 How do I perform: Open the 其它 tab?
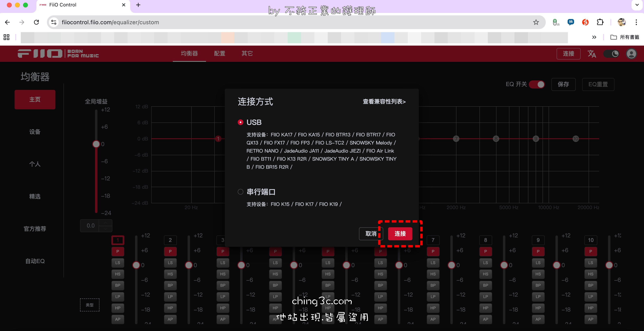tap(247, 54)
